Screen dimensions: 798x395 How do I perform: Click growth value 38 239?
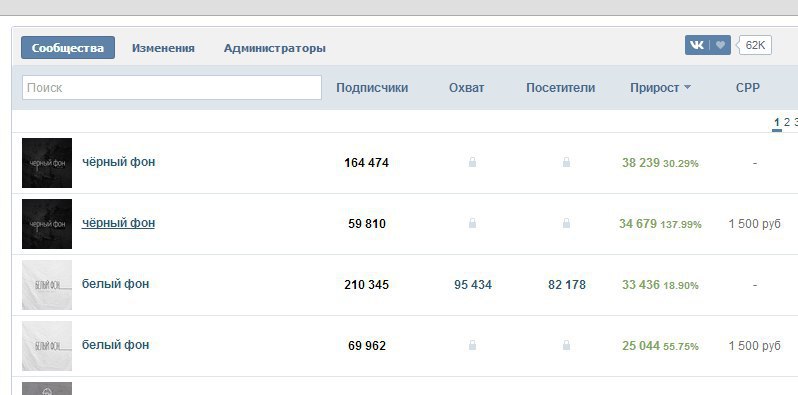pyautogui.click(x=641, y=163)
